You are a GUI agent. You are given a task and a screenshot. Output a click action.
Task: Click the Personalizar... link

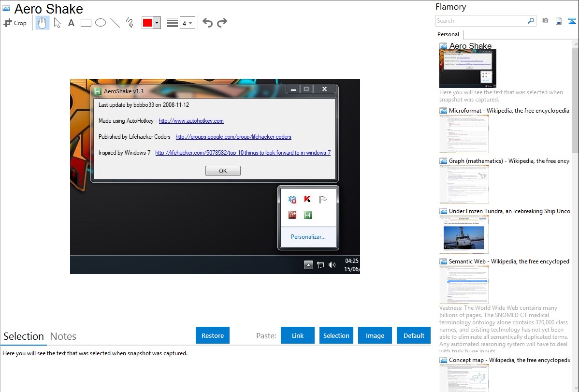tap(308, 237)
